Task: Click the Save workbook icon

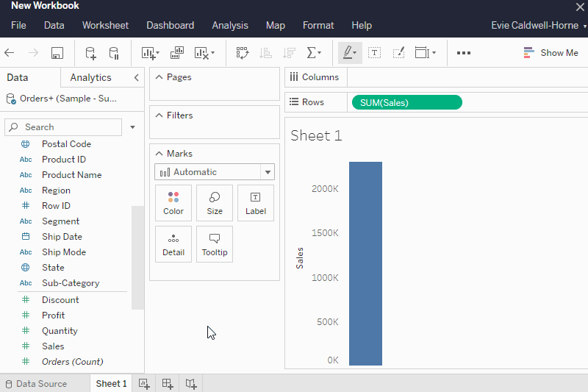Action: point(57,53)
